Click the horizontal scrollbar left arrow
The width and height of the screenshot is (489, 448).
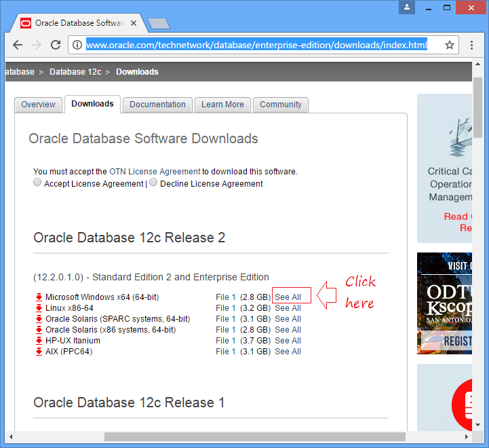coord(11,436)
